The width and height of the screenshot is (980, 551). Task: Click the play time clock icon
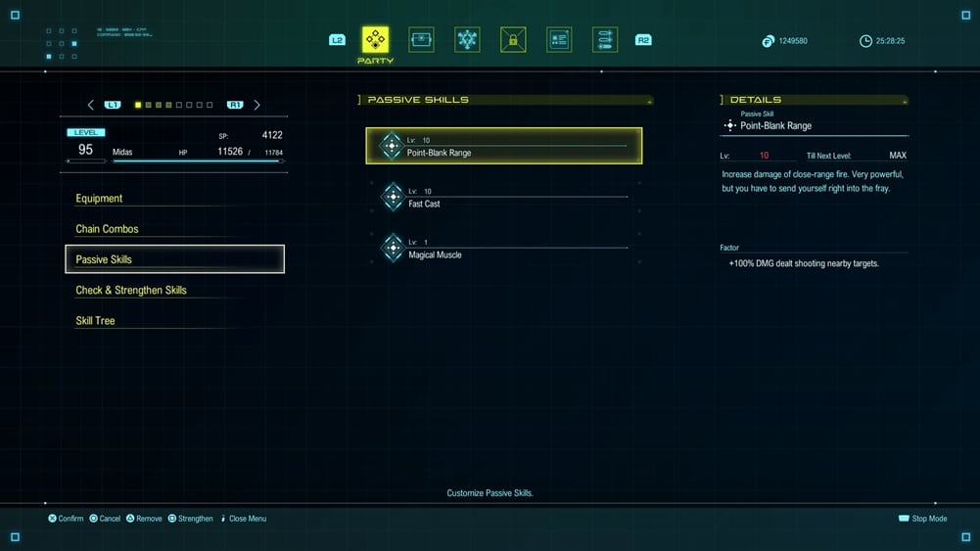point(865,41)
